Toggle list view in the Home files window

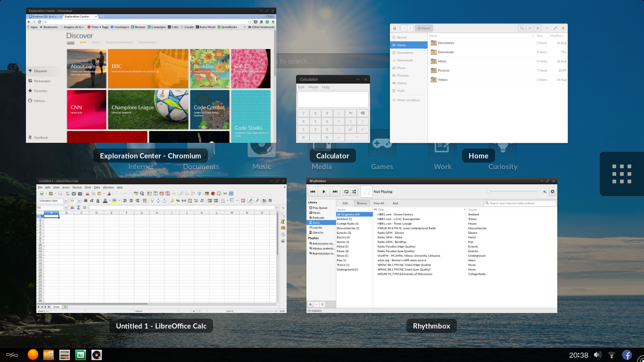[x=530, y=28]
